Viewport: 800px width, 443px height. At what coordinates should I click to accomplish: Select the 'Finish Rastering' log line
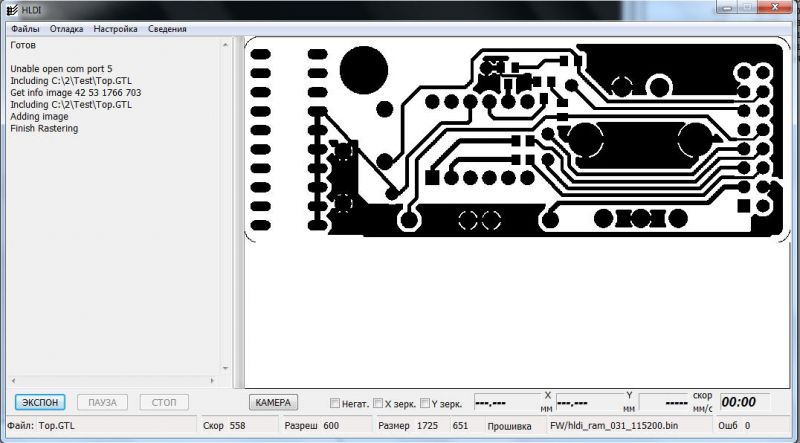[44, 128]
